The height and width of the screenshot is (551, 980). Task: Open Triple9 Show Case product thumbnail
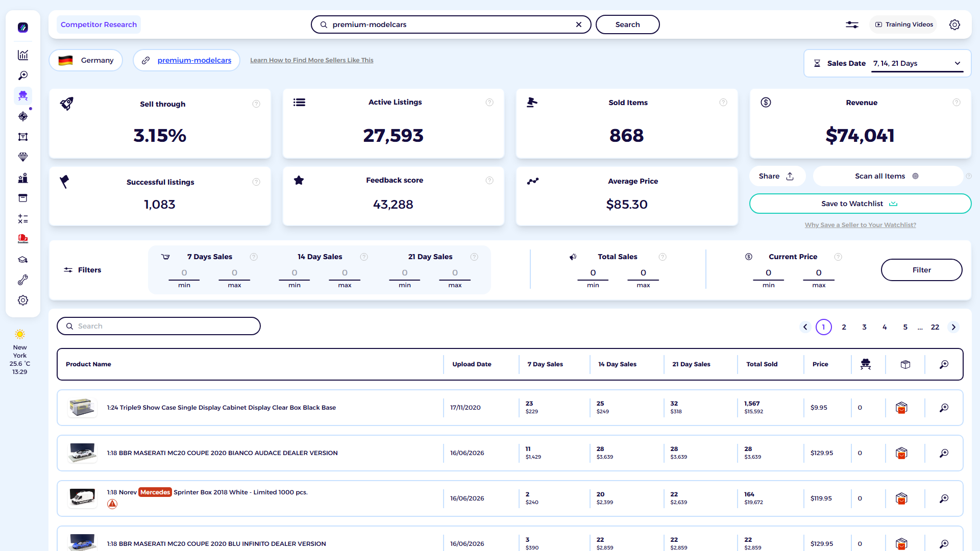point(82,408)
